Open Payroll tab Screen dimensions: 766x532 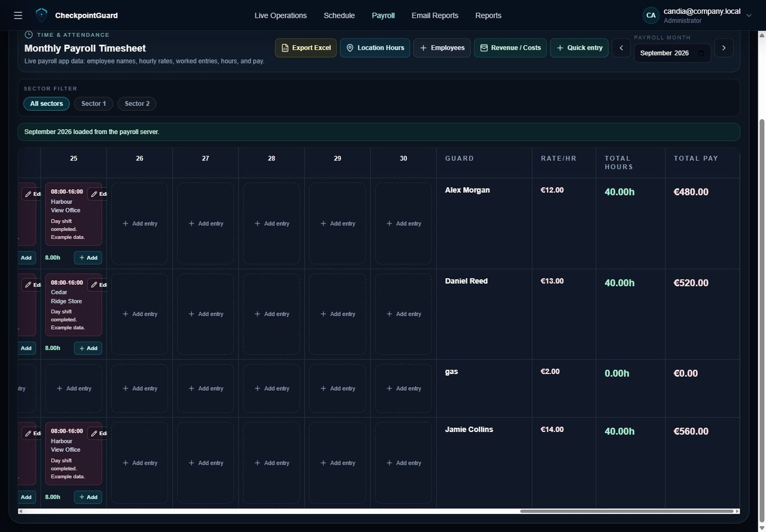[x=383, y=16]
